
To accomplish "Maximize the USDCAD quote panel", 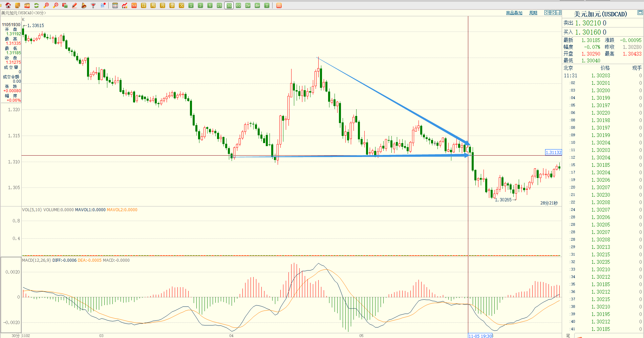I will (x=640, y=13).
